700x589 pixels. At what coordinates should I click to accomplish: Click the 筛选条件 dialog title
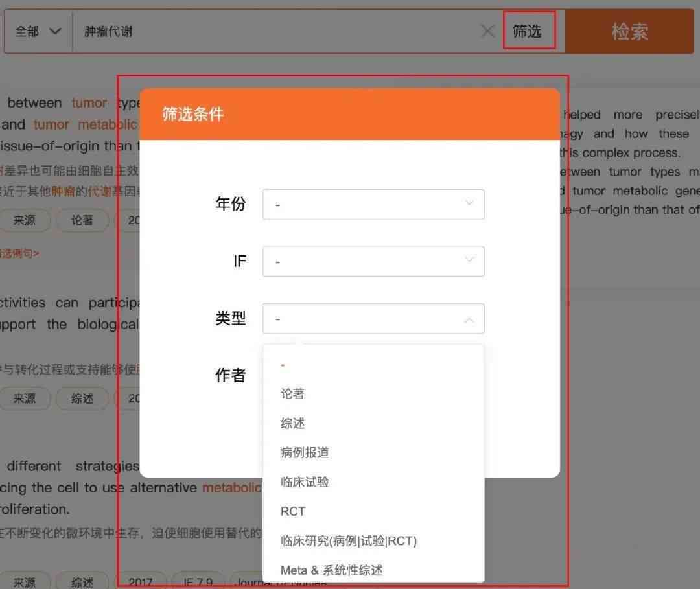point(193,114)
